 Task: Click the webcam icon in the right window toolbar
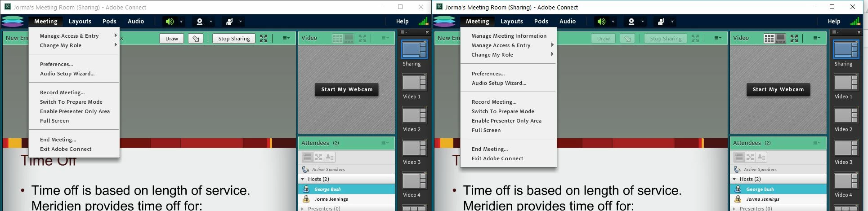[x=631, y=22]
